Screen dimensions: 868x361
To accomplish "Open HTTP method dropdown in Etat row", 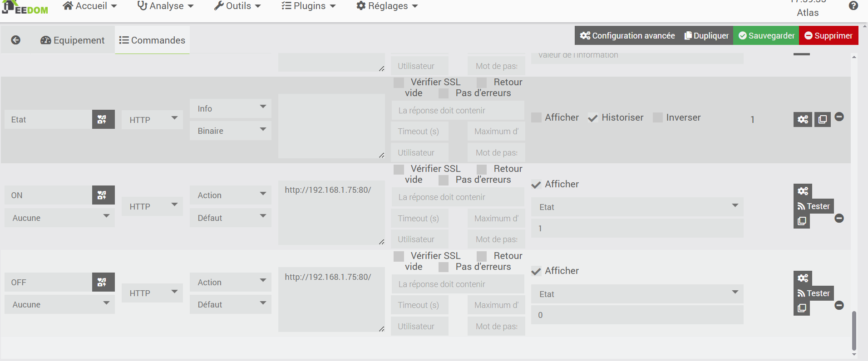I will click(x=152, y=120).
